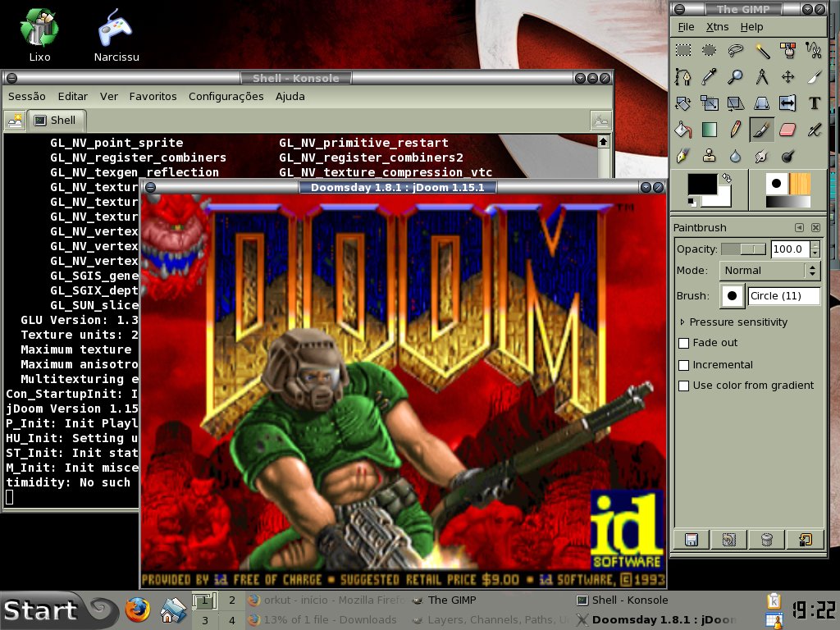840x630 pixels.
Task: Select the Pencil tool
Action: click(x=736, y=129)
